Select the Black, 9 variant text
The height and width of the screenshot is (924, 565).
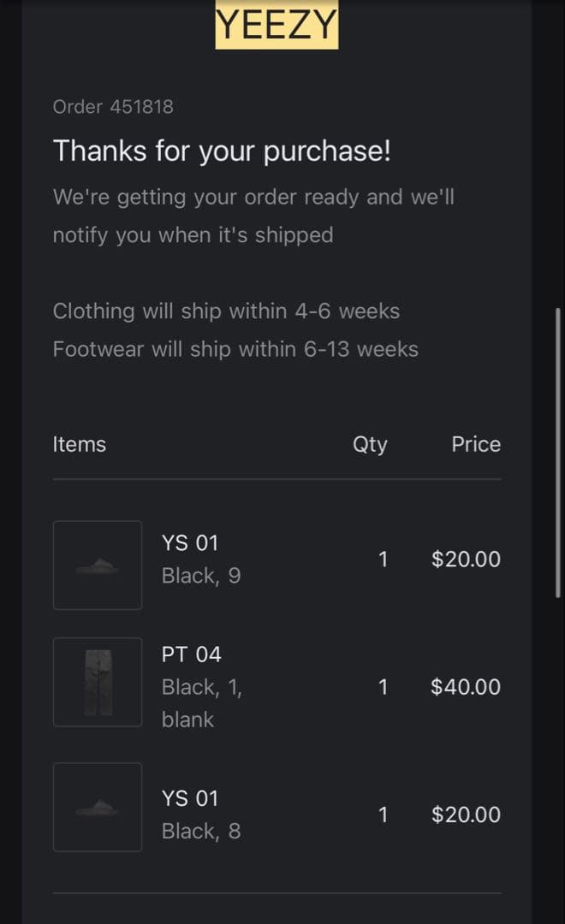[x=201, y=576]
